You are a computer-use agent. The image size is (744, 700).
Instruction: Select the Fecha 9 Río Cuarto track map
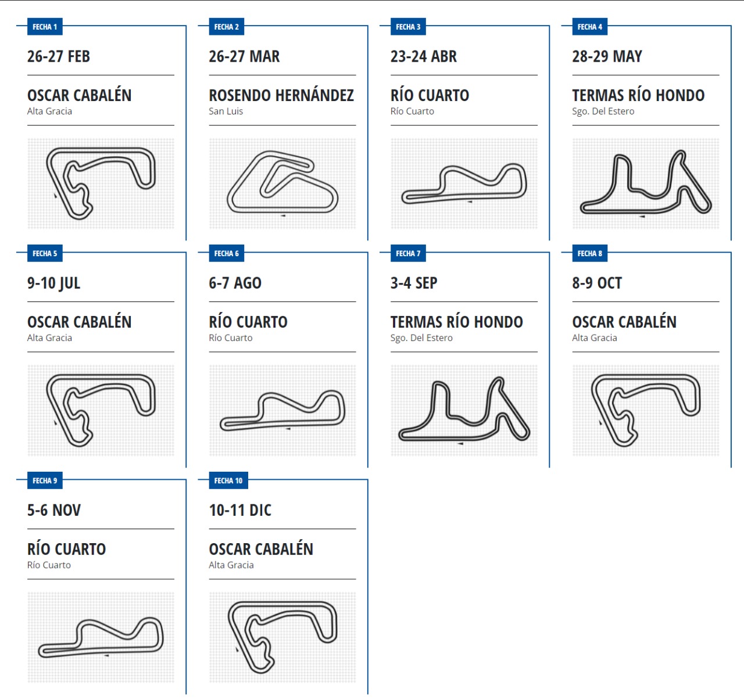(x=101, y=637)
